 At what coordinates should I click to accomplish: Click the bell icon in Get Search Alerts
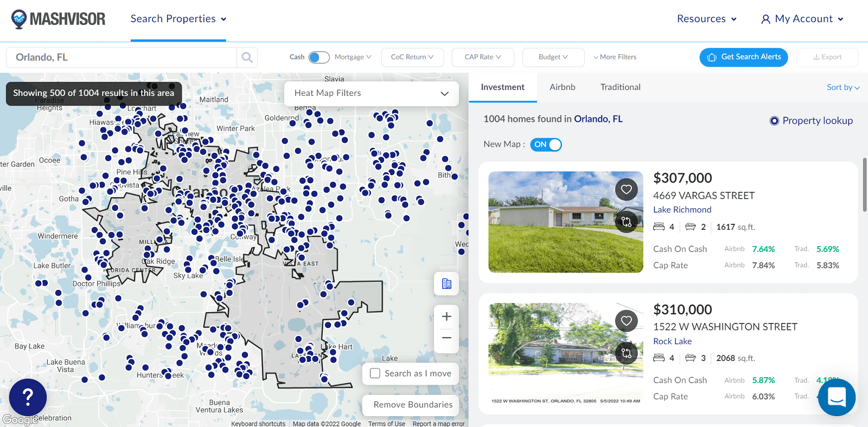click(x=712, y=57)
